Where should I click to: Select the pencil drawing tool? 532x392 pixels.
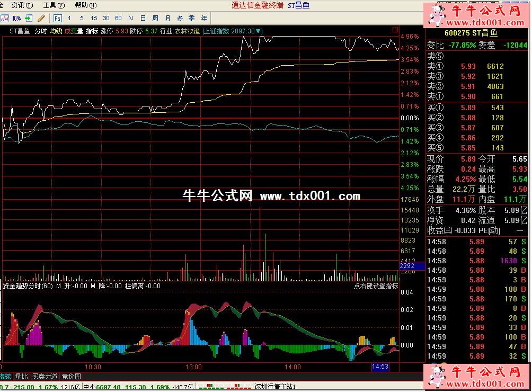pos(41,19)
